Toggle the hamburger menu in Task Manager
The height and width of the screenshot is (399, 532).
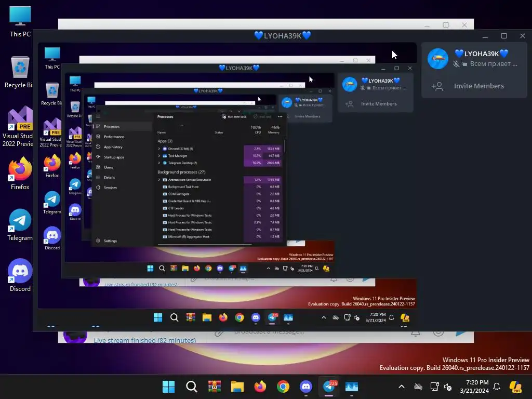(98, 116)
